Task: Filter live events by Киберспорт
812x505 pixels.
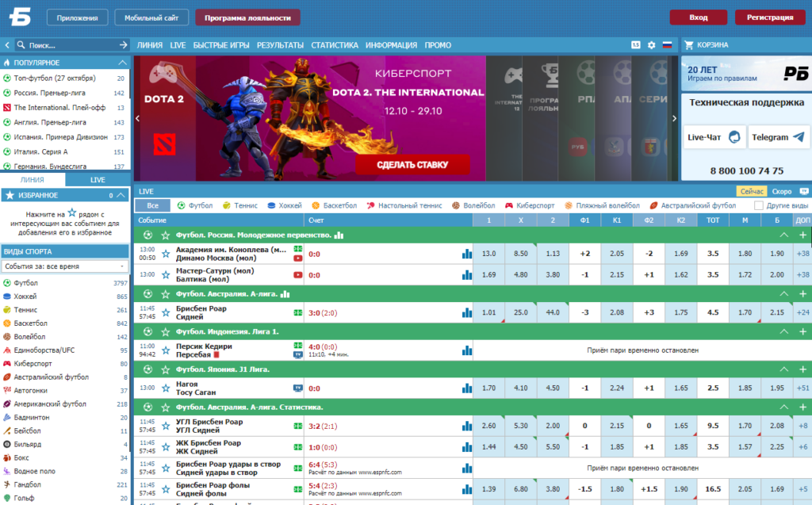Action: [x=530, y=205]
